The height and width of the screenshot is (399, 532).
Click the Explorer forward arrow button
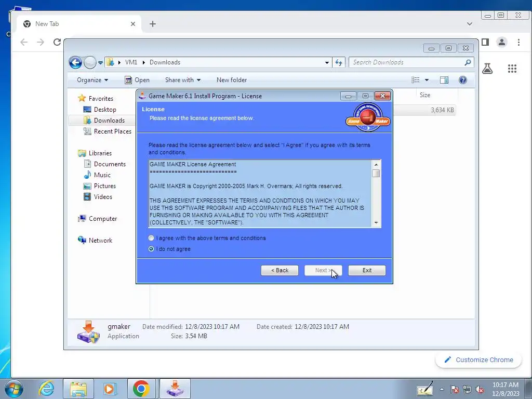90,62
